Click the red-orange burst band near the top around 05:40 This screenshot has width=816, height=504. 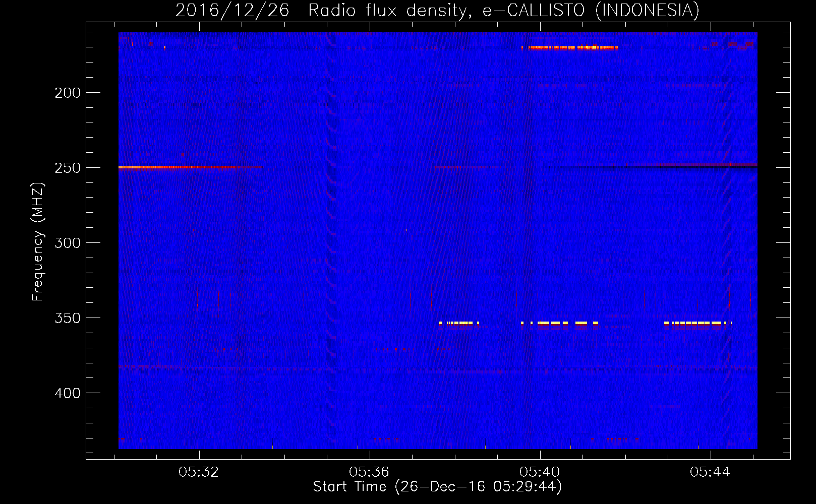tap(570, 48)
